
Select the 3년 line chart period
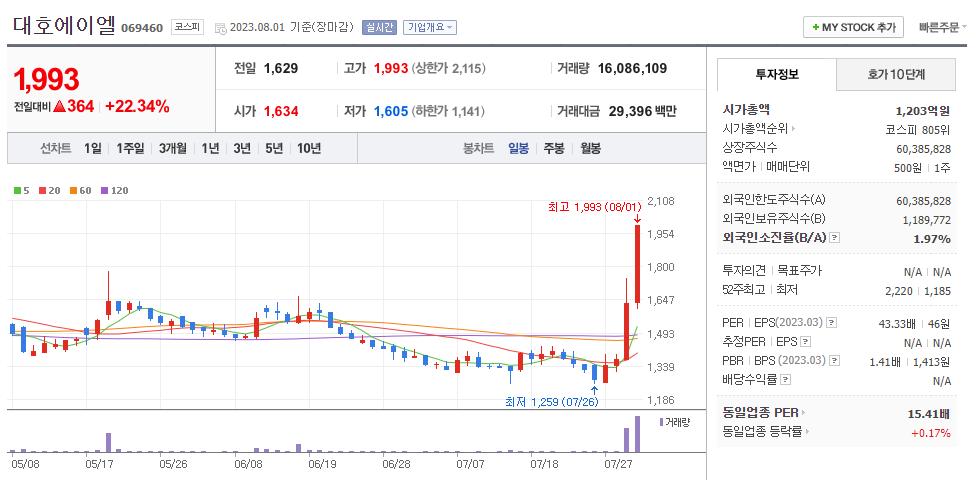[x=242, y=148]
